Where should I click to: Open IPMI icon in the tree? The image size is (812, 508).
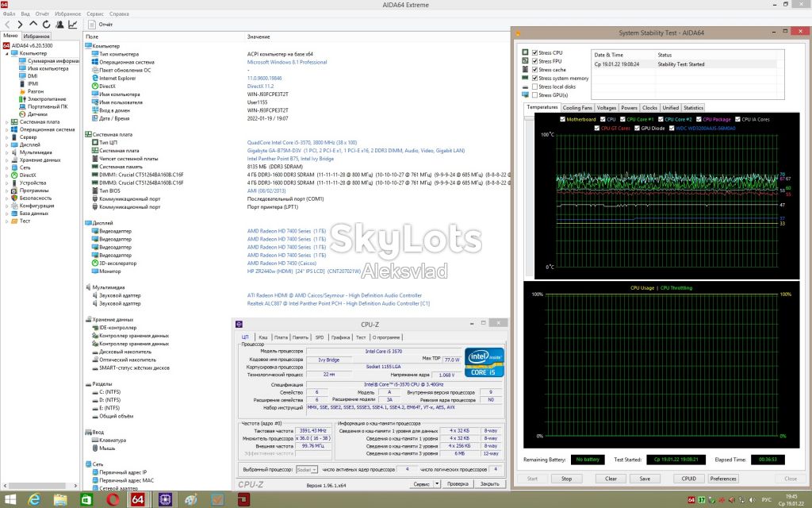pos(22,83)
